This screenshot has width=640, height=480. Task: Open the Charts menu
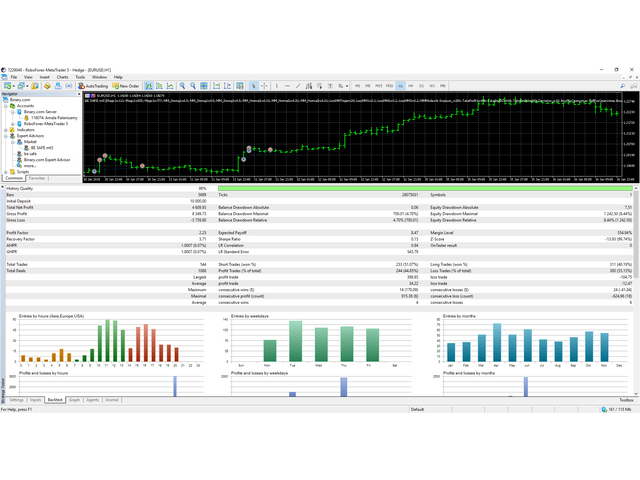coord(62,76)
